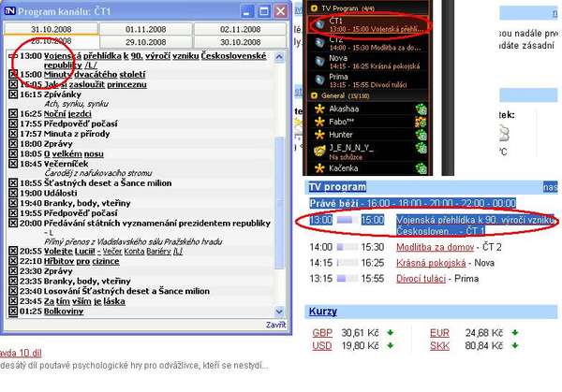
Task: Open the GBP currency link
Action: [322, 333]
